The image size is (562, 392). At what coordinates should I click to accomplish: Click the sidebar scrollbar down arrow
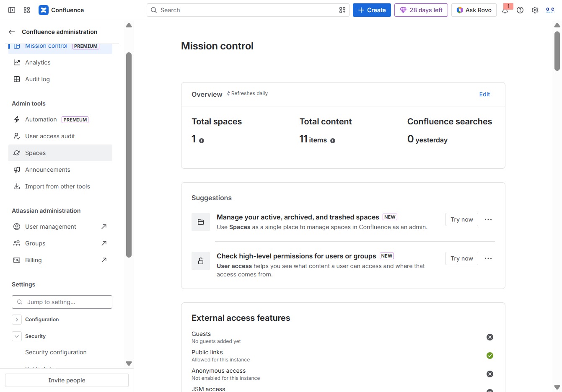tap(129, 364)
